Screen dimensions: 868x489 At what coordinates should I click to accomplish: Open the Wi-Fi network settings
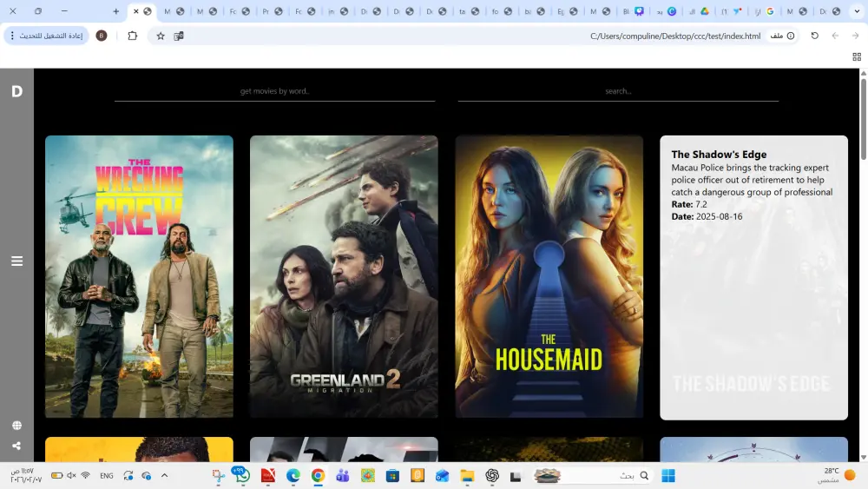pos(85,476)
